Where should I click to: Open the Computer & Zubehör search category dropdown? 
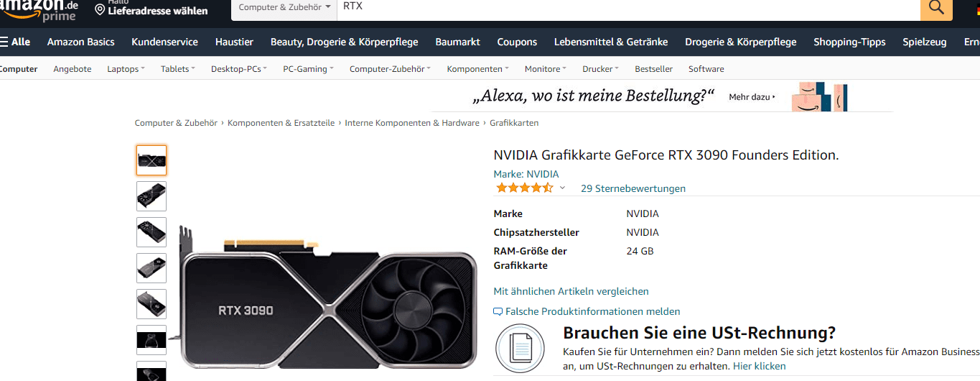coord(285,7)
